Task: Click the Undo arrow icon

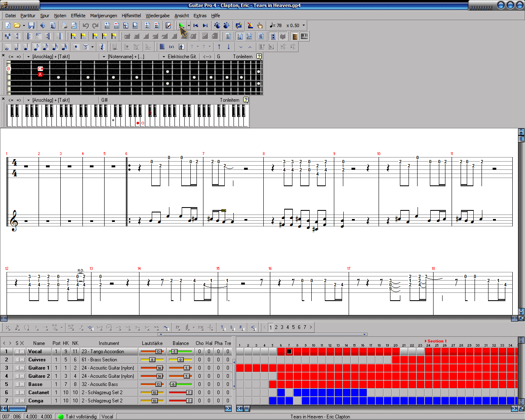Action: click(x=86, y=25)
